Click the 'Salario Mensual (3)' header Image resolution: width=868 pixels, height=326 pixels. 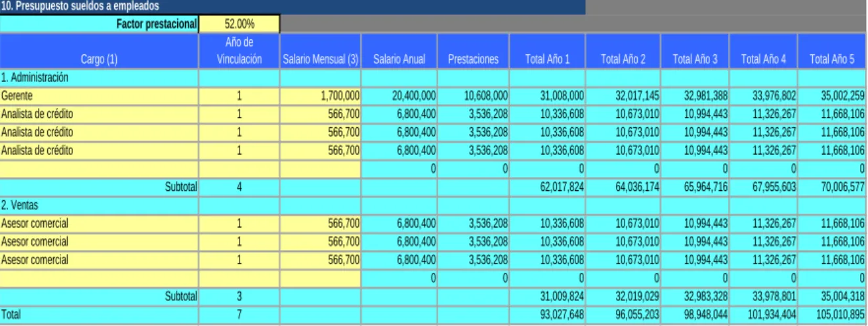[x=320, y=51]
